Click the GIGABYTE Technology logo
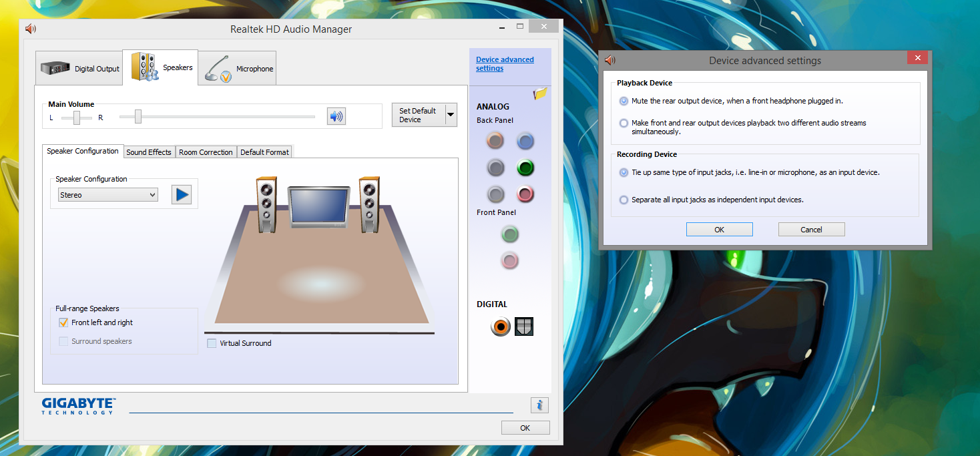This screenshot has height=456, width=980. point(79,406)
